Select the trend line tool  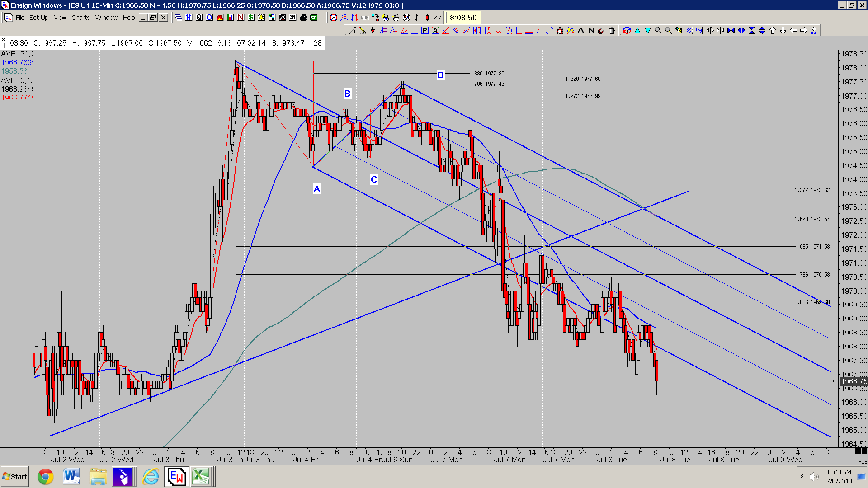(352, 30)
